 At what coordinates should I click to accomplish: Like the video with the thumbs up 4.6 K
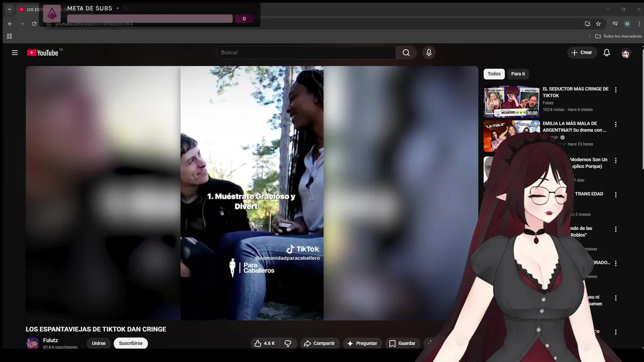[x=264, y=343]
